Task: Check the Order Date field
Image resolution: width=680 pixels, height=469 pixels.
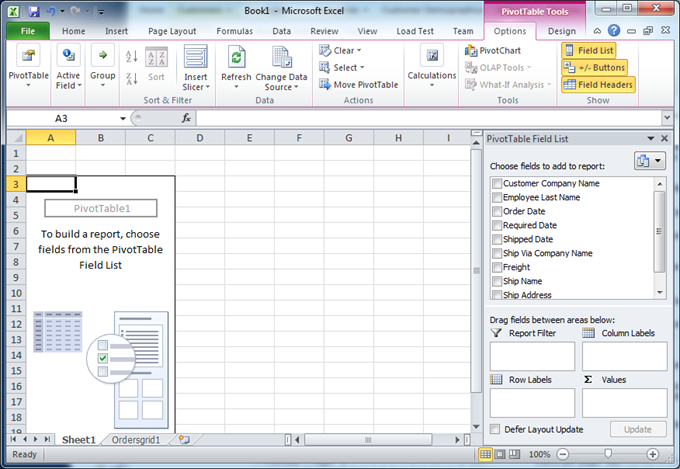Action: (x=497, y=211)
